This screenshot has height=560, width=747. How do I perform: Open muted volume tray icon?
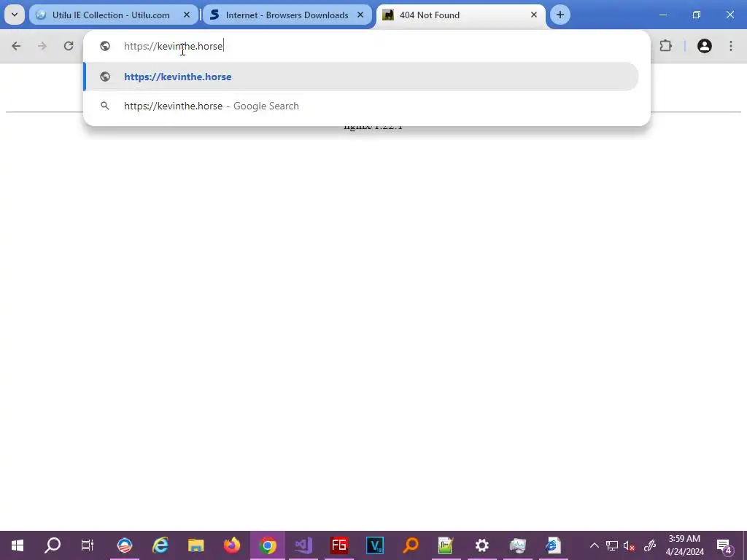point(630,545)
